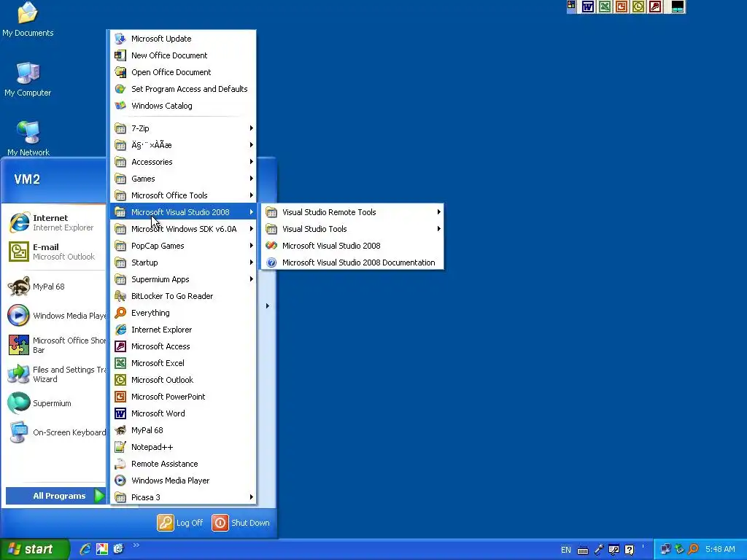Click Outlook quick launch icon in taskbar
747x560 pixels.
[118, 549]
